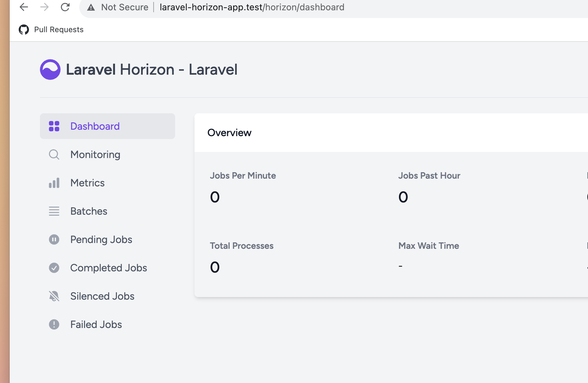Select the Pending Jobs pause icon
Viewport: 588px width, 383px height.
coord(54,239)
